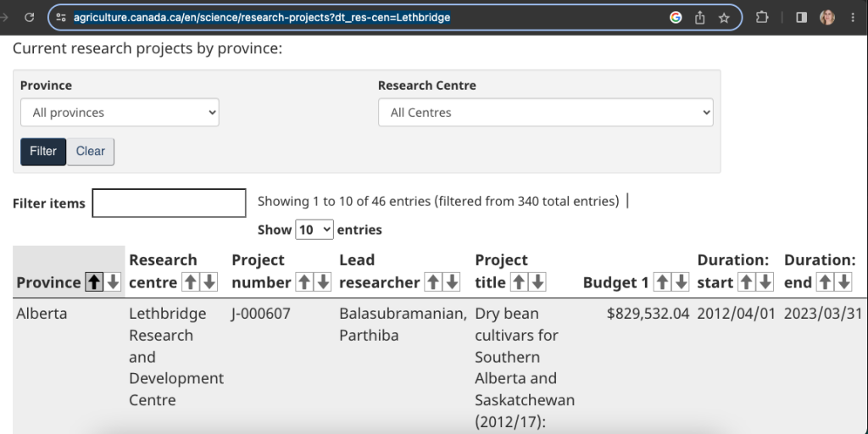
Task: Sort Province column ascending
Action: 94,282
